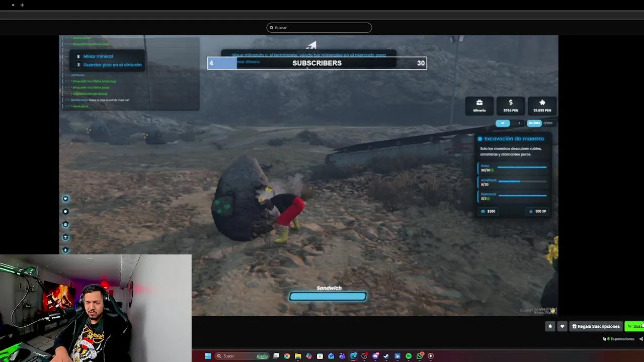This screenshot has width=644, height=362.
Task: Open Task View in the taskbar
Action: click(x=276, y=356)
